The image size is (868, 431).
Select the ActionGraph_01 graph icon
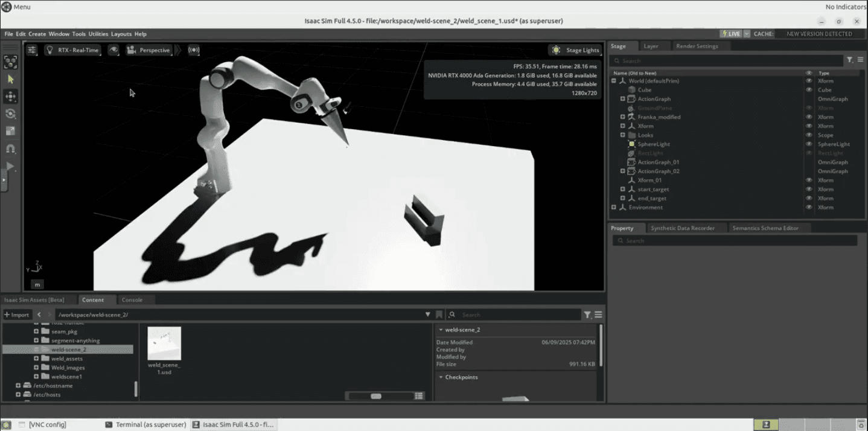coord(632,162)
